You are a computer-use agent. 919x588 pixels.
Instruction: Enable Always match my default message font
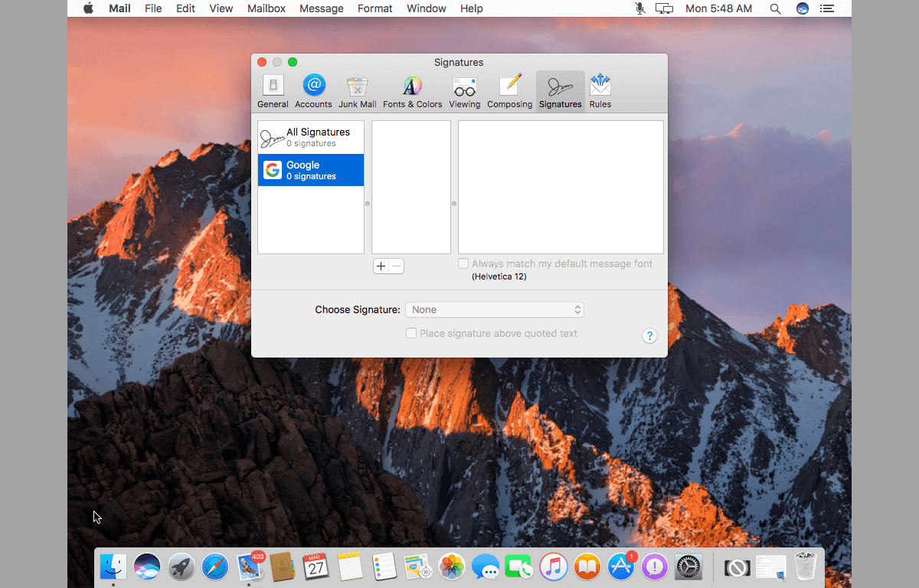pyautogui.click(x=463, y=263)
